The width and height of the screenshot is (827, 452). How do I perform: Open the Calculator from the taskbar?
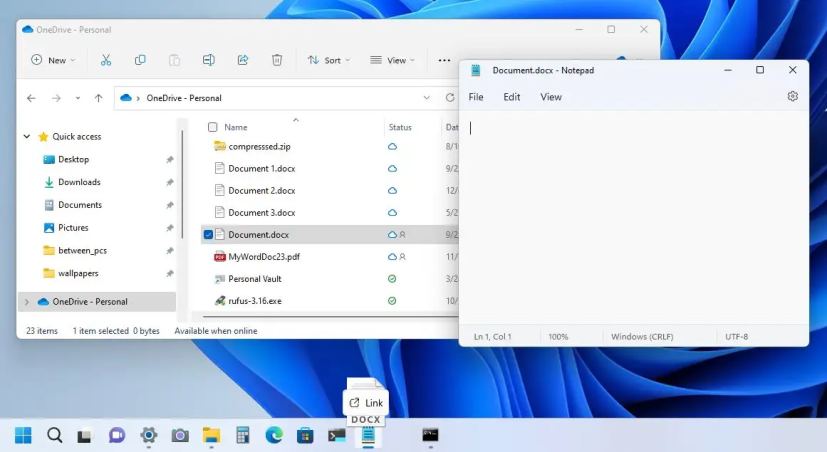pos(242,435)
